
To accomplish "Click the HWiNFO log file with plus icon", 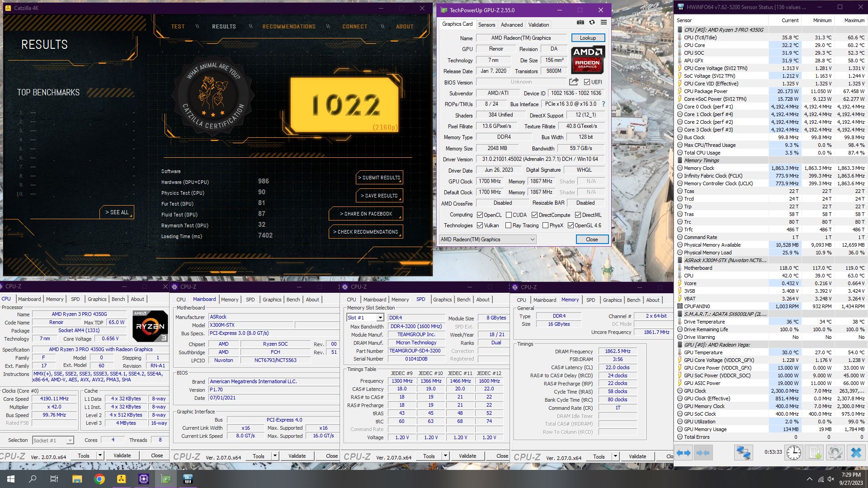I will pos(815,453).
